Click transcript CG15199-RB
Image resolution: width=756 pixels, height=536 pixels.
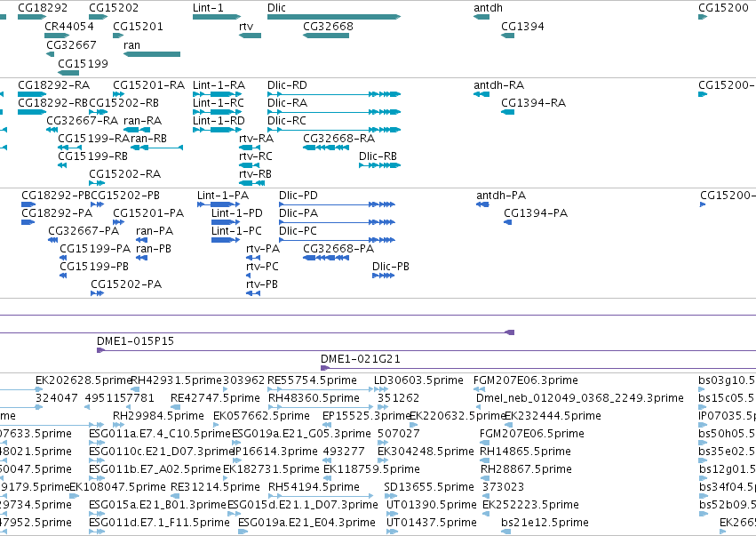tap(62, 165)
